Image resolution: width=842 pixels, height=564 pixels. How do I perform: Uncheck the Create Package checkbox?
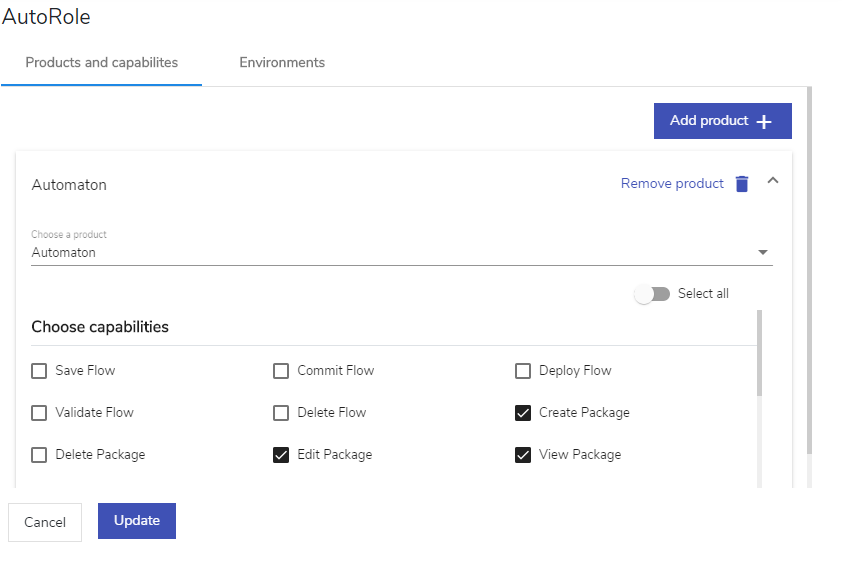point(522,413)
